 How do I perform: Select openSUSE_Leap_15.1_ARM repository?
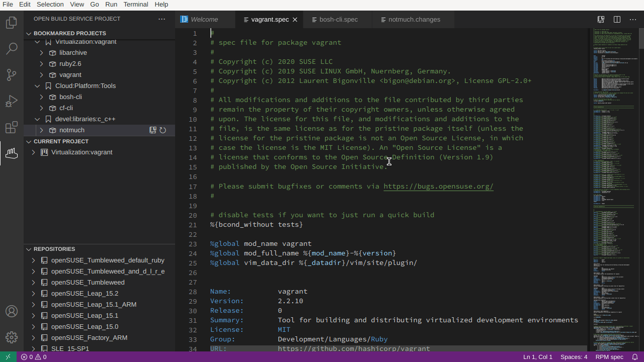tap(100, 305)
